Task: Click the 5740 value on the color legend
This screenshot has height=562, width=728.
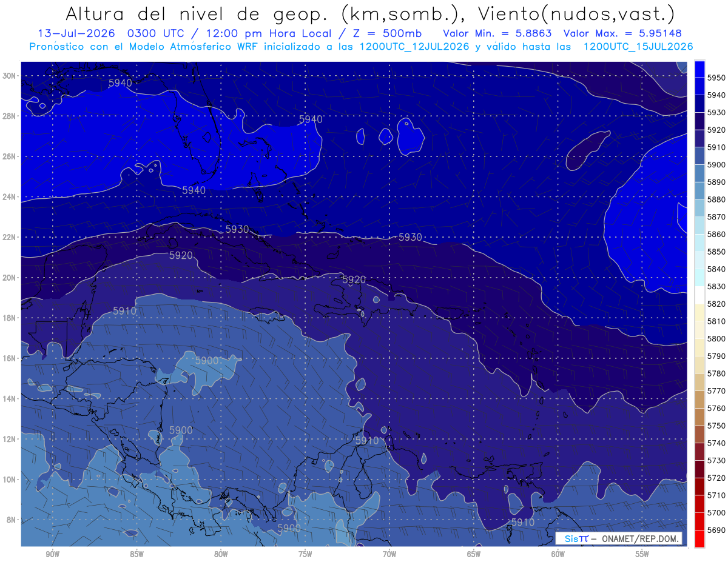Action: tap(716, 443)
